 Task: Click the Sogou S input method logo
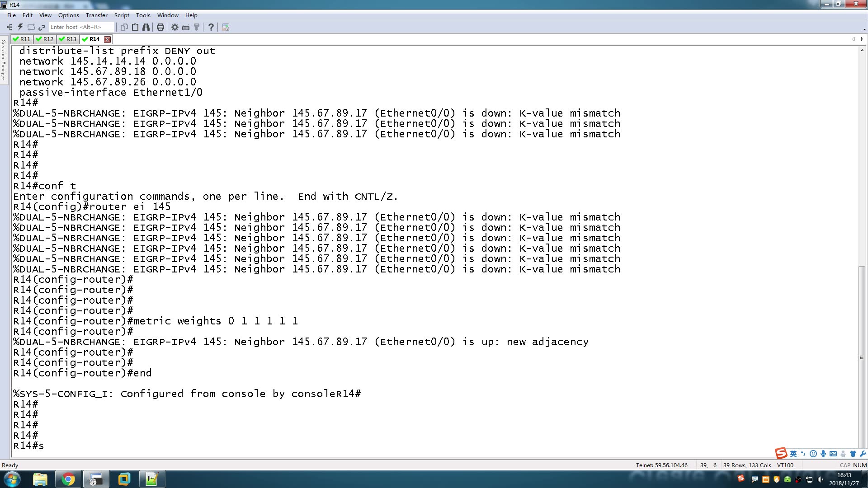(781, 453)
